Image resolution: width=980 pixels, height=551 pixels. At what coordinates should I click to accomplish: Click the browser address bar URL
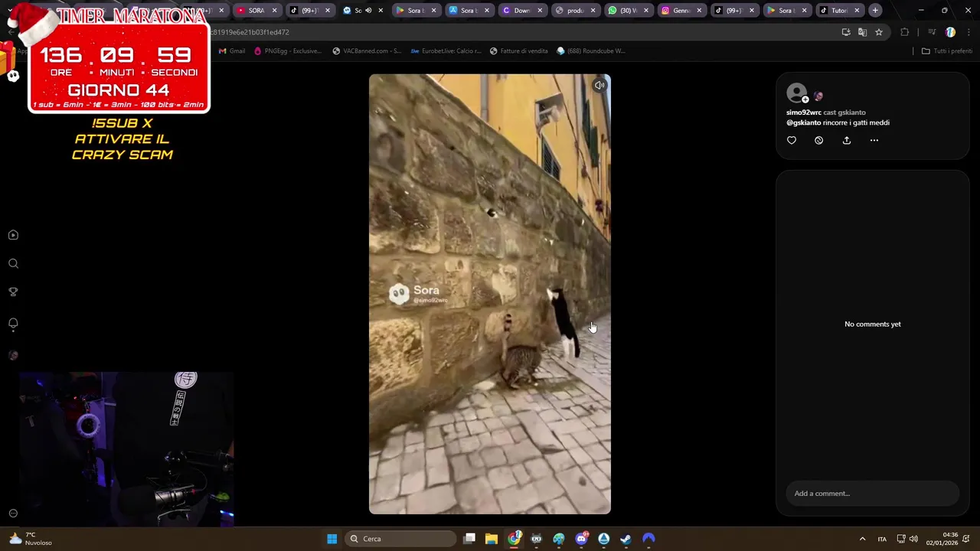pos(250,32)
